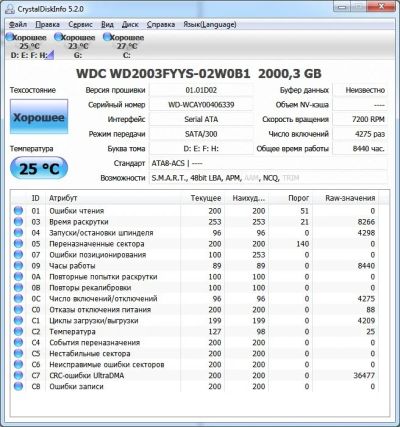Click status icon of row C8 Ошибки записи
The height and width of the screenshot is (427, 400).
tap(18, 387)
